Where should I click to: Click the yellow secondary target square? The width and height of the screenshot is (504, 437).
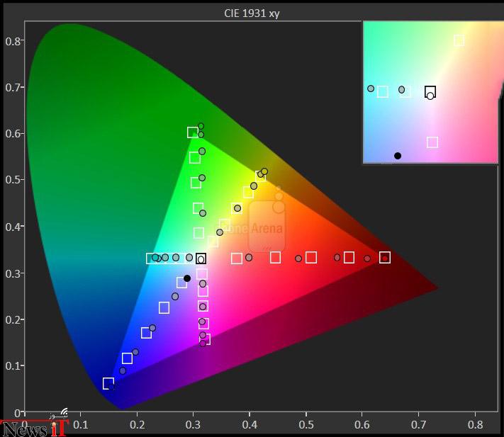[x=260, y=176]
